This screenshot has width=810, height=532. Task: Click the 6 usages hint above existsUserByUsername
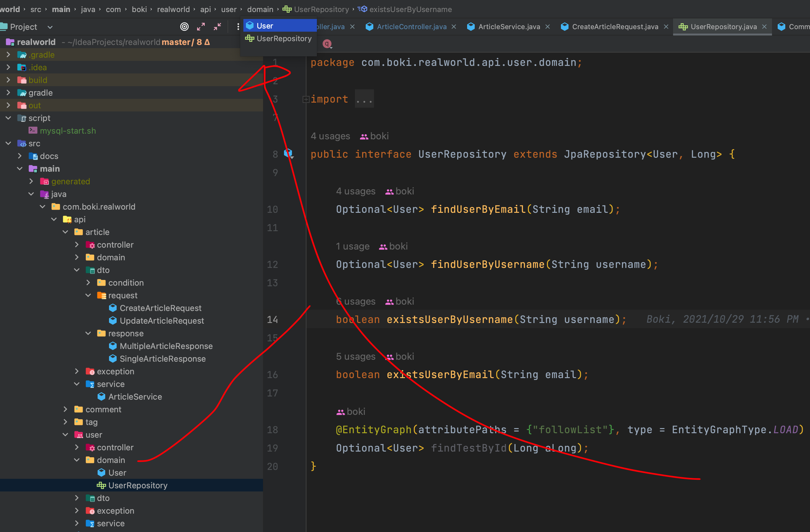355,301
